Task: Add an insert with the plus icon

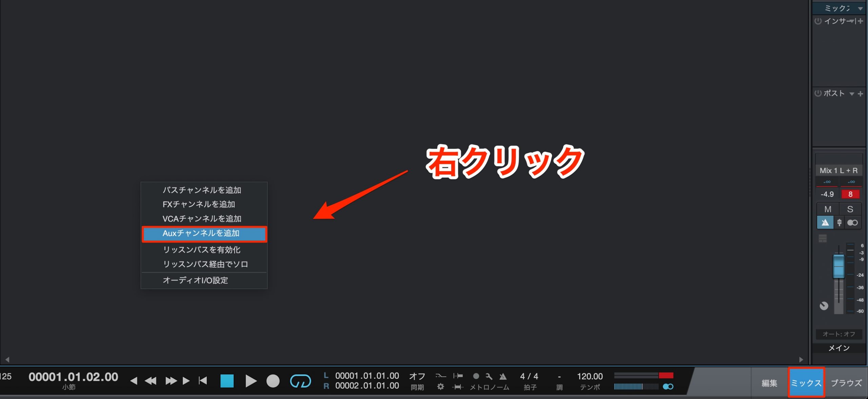Action: click(x=860, y=21)
